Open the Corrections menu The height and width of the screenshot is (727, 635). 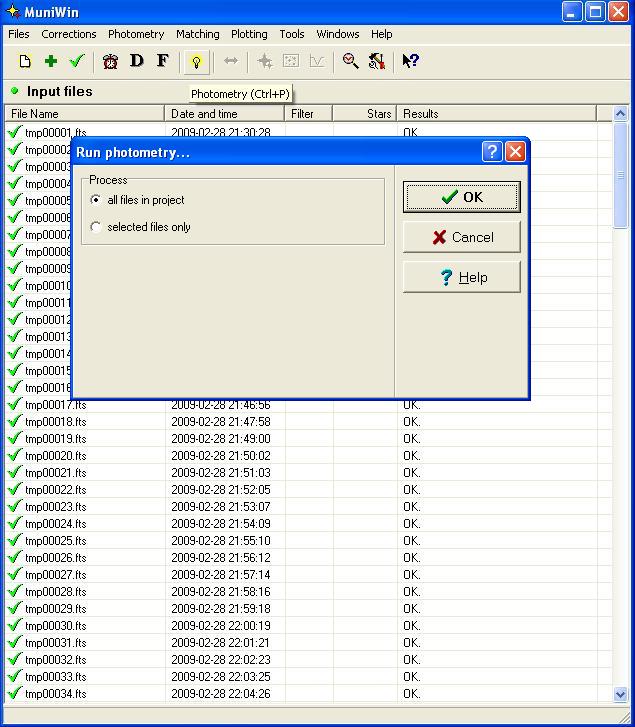69,34
